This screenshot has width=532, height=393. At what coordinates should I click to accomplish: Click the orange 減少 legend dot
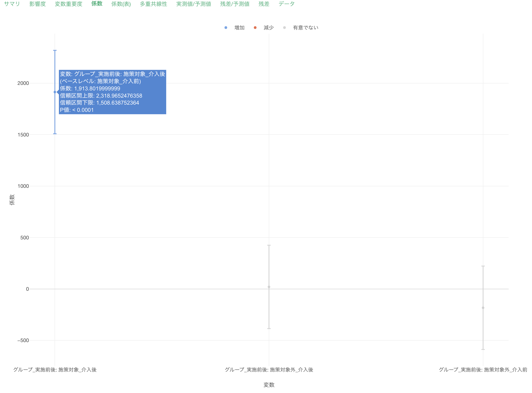(x=255, y=28)
